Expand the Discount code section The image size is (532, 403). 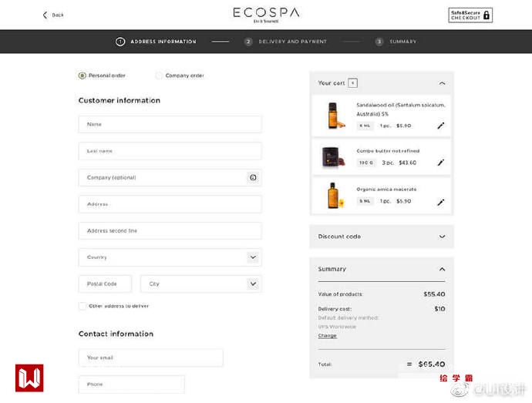coord(442,237)
